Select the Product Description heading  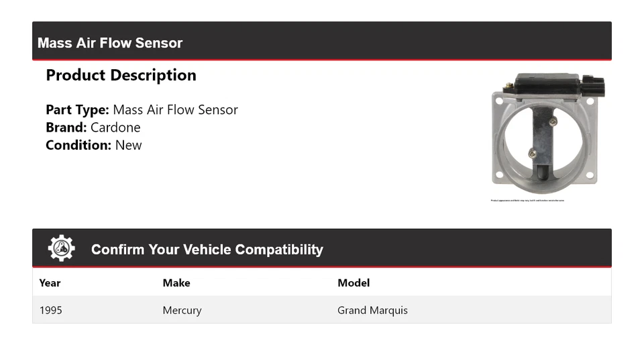tap(121, 75)
